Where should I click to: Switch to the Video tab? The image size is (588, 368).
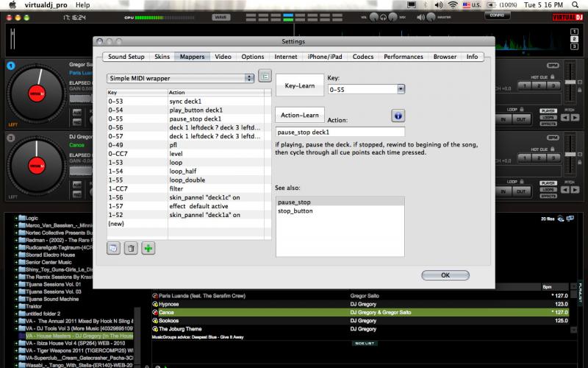(x=223, y=57)
